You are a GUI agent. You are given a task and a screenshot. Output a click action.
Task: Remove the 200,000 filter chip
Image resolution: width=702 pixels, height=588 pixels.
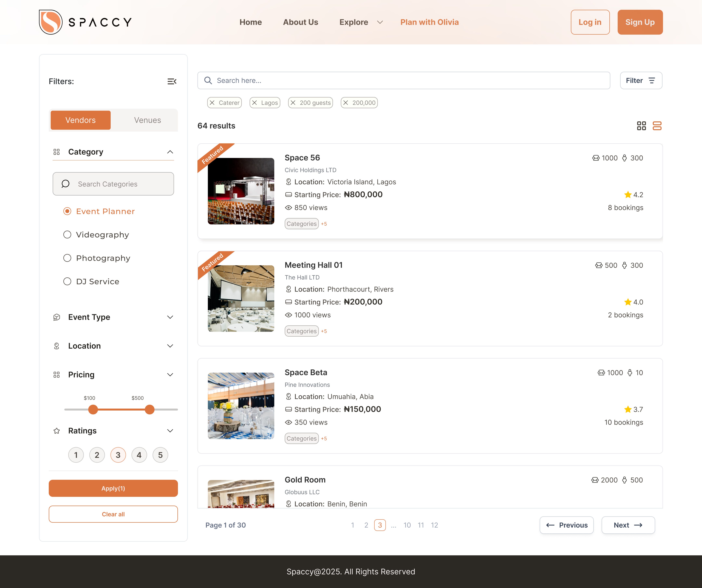point(346,103)
